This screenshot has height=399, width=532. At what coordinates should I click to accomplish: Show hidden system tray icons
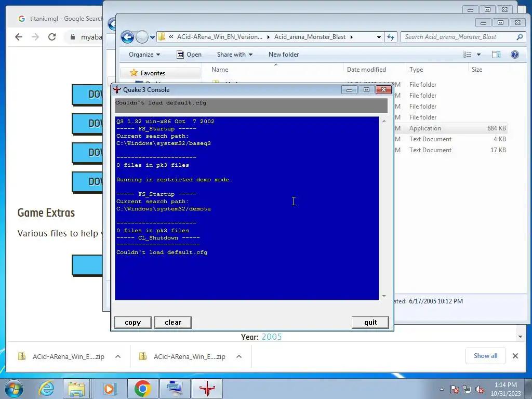click(442, 389)
